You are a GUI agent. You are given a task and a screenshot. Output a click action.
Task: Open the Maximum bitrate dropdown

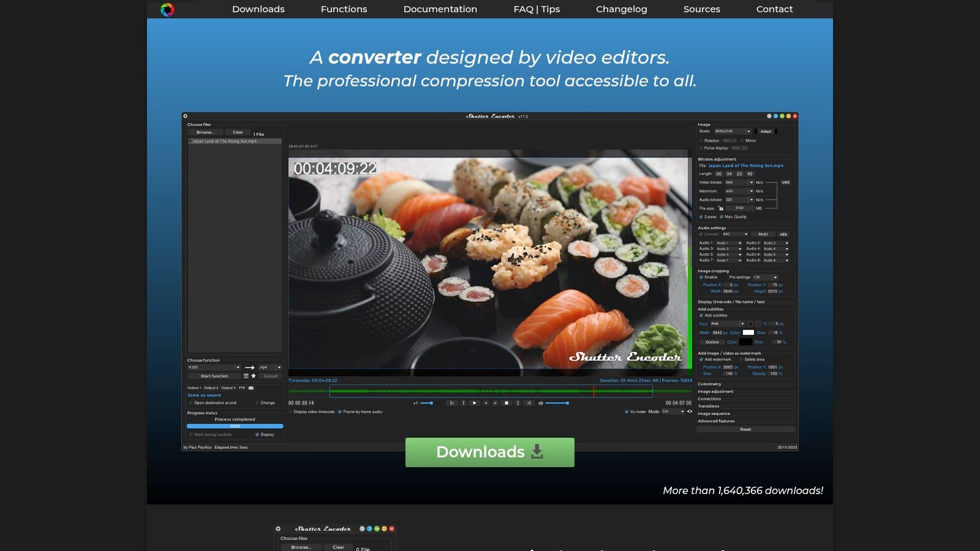point(739,191)
